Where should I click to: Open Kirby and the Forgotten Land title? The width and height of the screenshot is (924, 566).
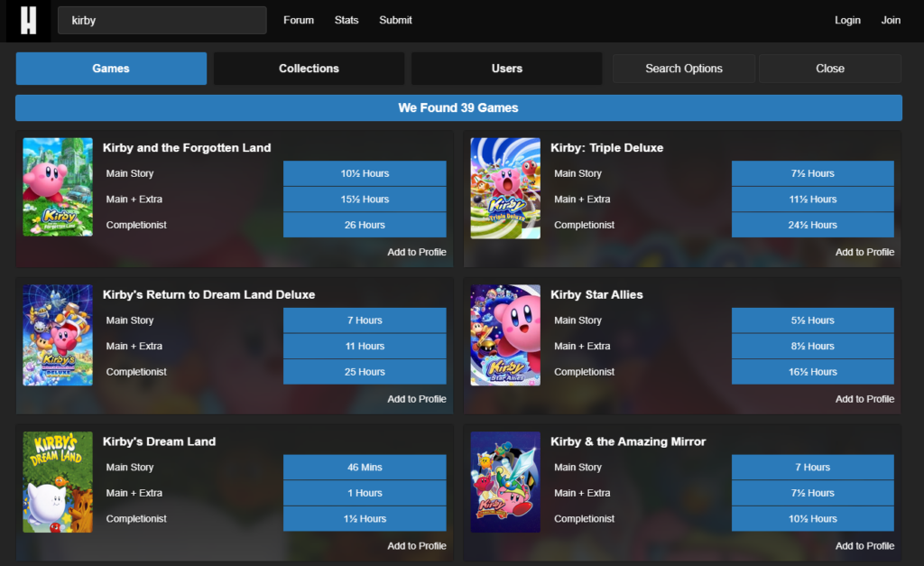(x=187, y=148)
